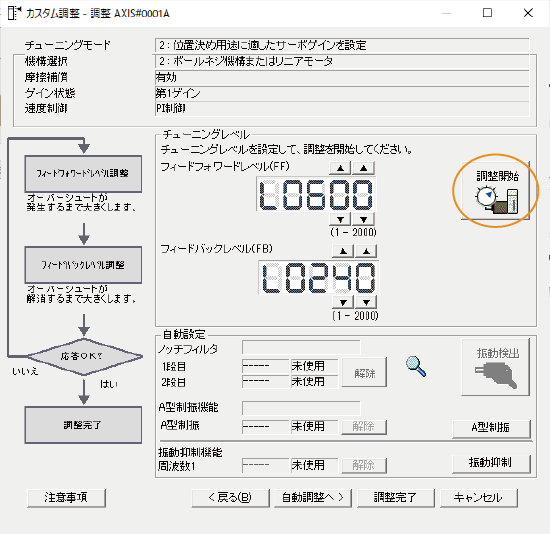The image size is (550, 534).
Task: Increase FB level with right up arrow
Action: (x=366, y=251)
